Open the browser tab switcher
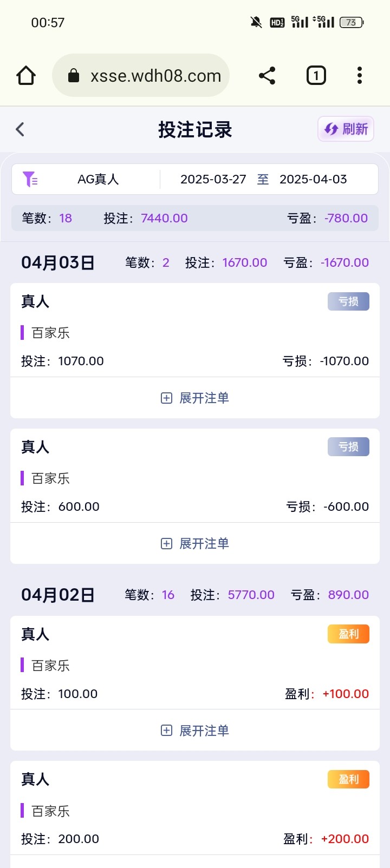 pyautogui.click(x=316, y=75)
